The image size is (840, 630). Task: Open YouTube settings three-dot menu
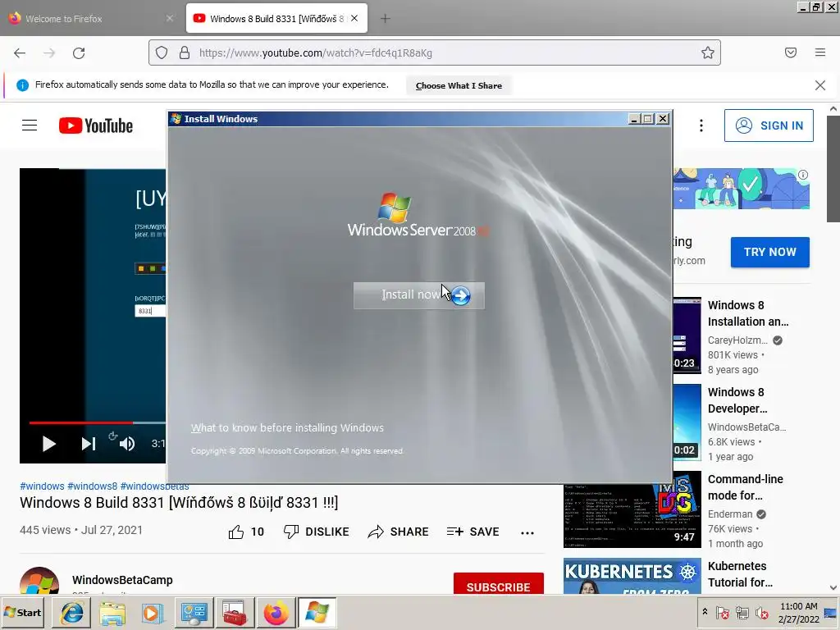[x=701, y=126]
